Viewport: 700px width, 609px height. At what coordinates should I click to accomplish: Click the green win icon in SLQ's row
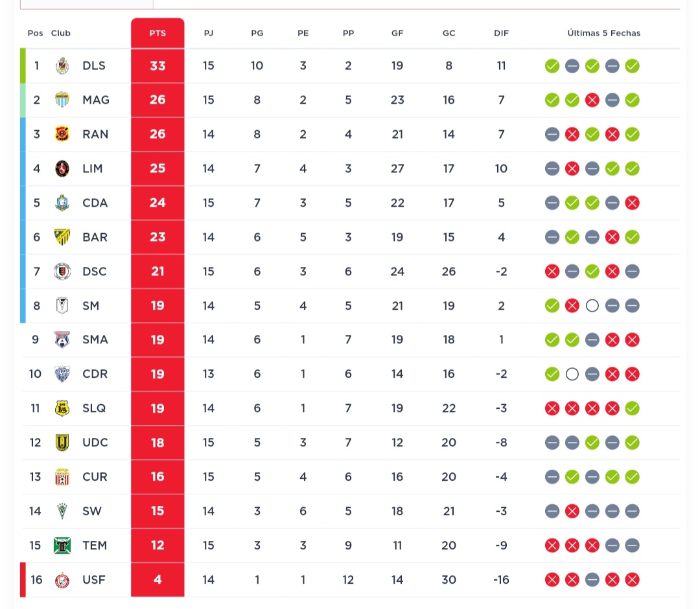pyautogui.click(x=633, y=408)
